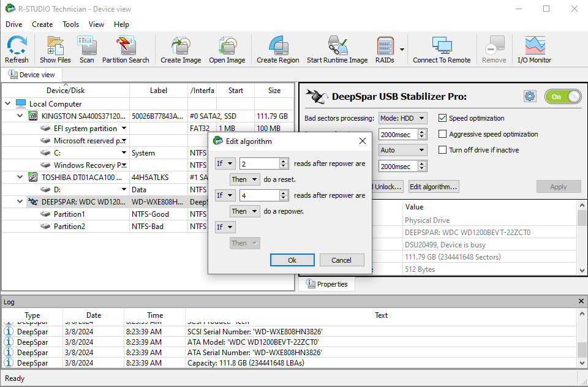The width and height of the screenshot is (588, 387).
Task: Close the Edit algorithm dialog
Action: pos(362,141)
